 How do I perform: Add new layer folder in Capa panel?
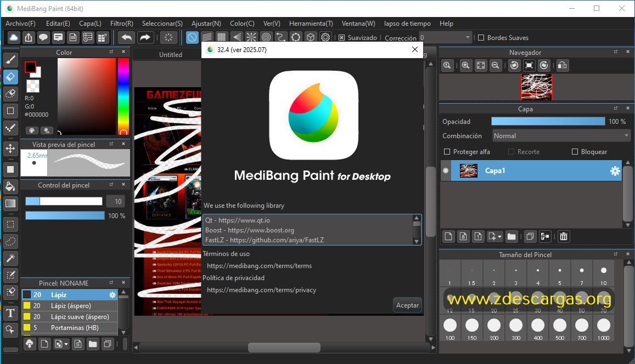(512, 236)
